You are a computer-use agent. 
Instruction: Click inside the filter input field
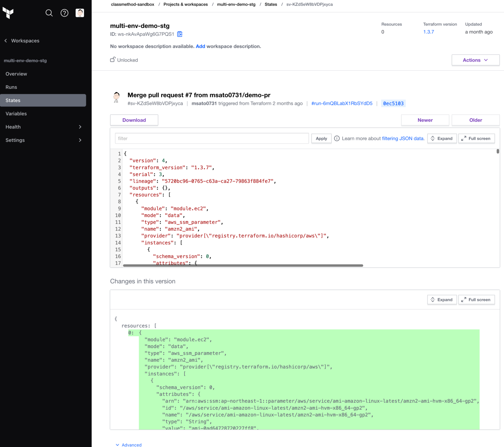coord(212,138)
